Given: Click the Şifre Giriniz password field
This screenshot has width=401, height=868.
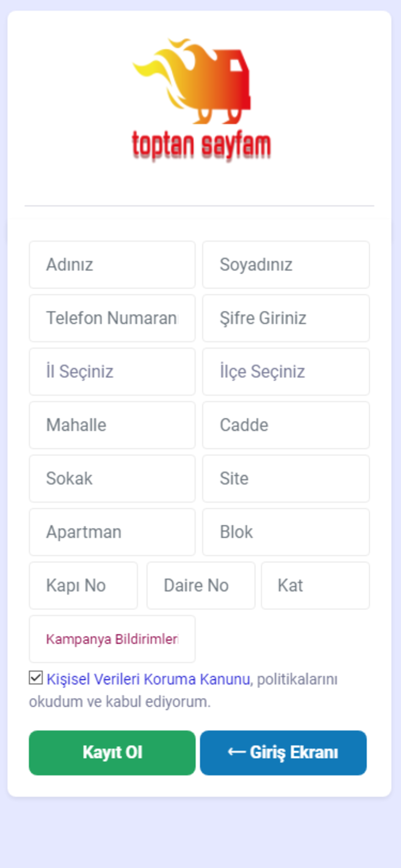Looking at the screenshot, I should click(x=286, y=318).
